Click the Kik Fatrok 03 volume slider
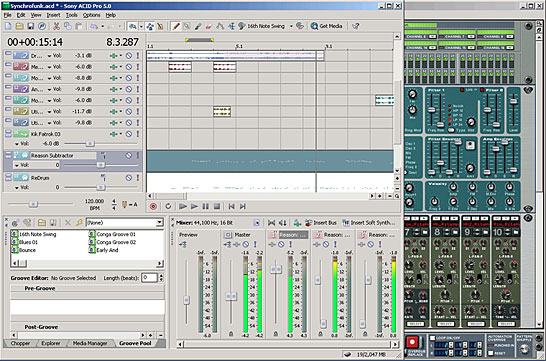546x361 pixels. click(x=89, y=143)
